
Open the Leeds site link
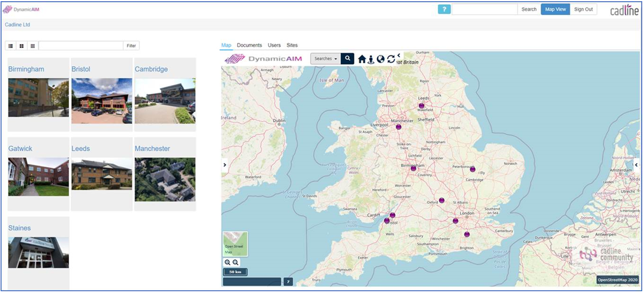(80, 148)
